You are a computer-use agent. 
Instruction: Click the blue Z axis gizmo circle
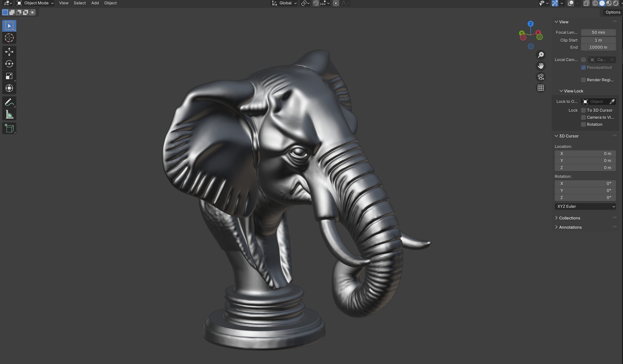(x=530, y=24)
